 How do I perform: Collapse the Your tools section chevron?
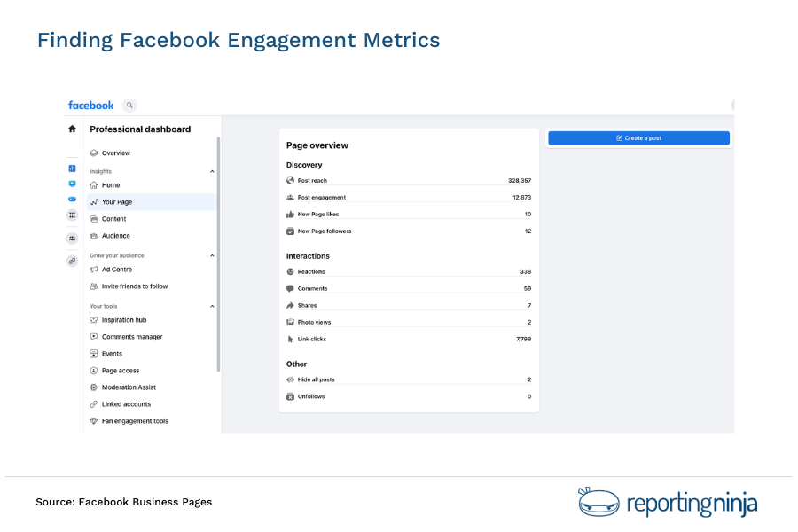[x=211, y=305]
